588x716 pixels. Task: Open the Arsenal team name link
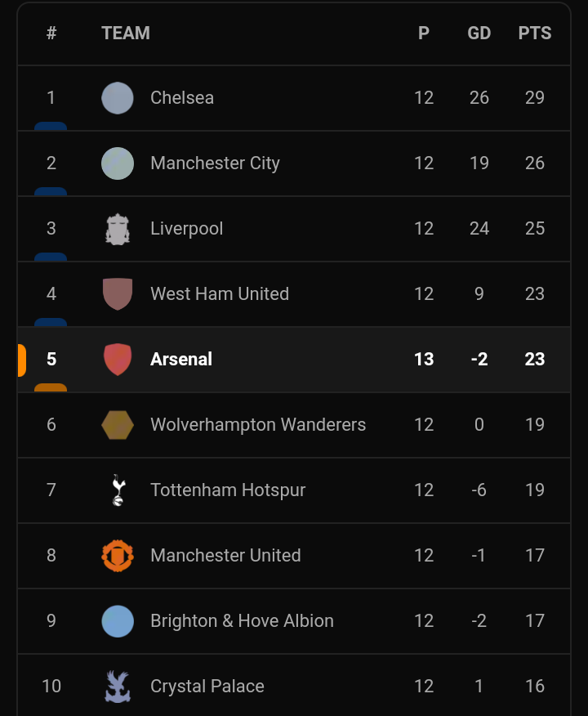click(181, 360)
